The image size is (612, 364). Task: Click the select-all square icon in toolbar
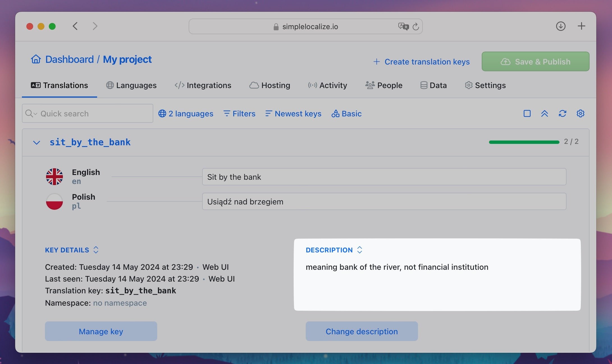point(527,113)
